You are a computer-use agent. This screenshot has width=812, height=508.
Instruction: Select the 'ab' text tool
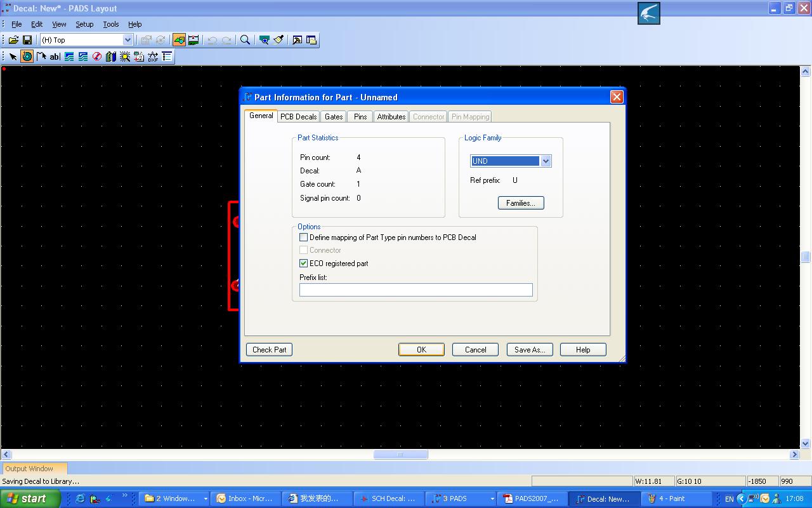pos(55,57)
